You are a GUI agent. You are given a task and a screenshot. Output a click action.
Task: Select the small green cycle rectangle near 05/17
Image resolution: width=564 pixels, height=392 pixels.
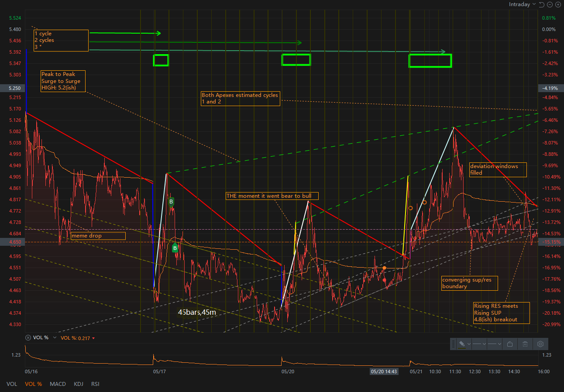tap(161, 60)
